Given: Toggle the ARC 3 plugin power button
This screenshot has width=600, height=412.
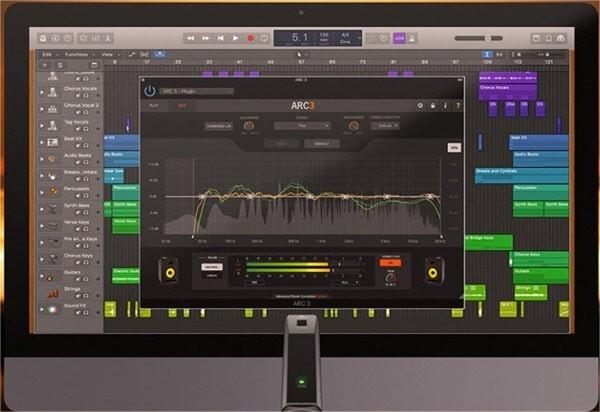Looking at the screenshot, I should click(149, 91).
